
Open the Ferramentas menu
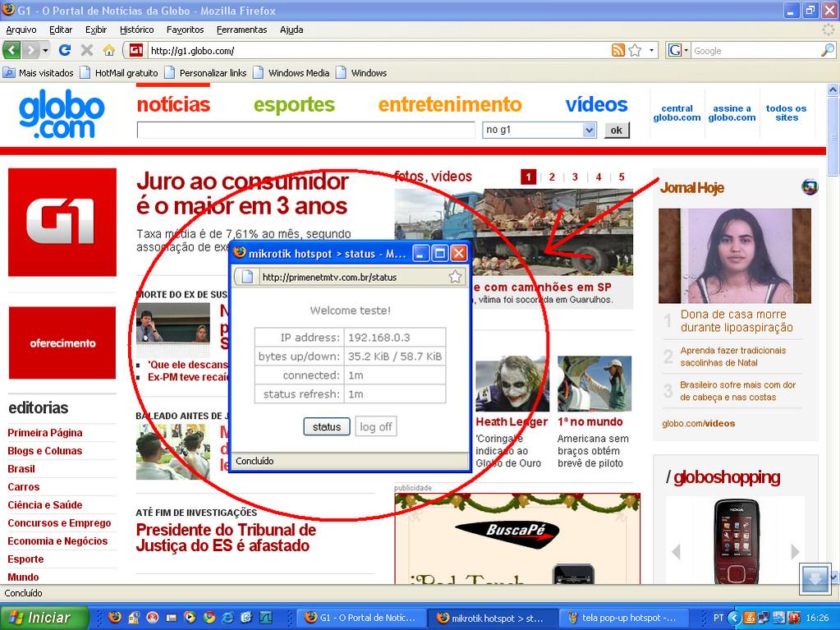241,30
